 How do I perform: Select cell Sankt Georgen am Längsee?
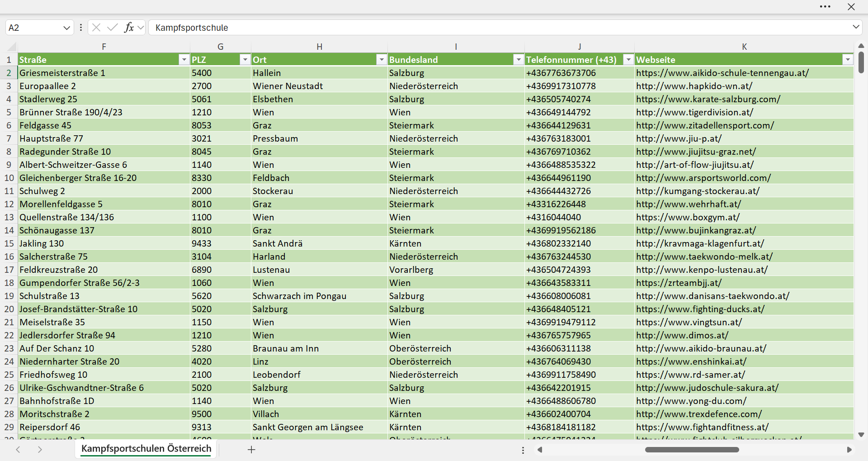pyautogui.click(x=319, y=427)
